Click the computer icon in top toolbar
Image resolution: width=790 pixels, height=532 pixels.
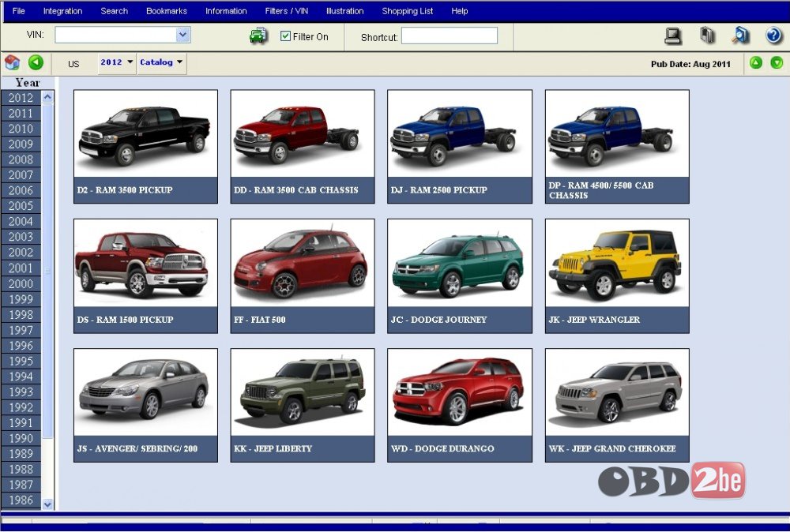click(672, 36)
